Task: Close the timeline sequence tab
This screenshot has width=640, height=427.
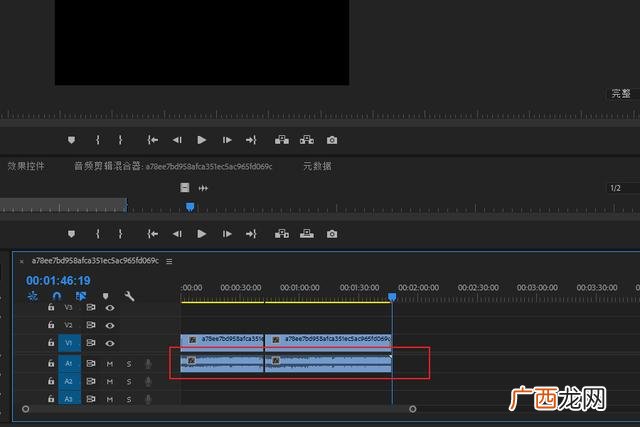Action: tap(22, 262)
